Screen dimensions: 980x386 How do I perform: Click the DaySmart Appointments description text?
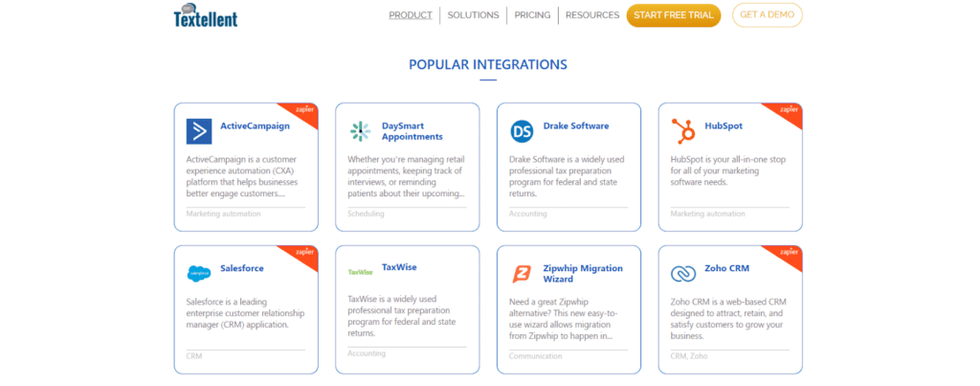(x=406, y=176)
